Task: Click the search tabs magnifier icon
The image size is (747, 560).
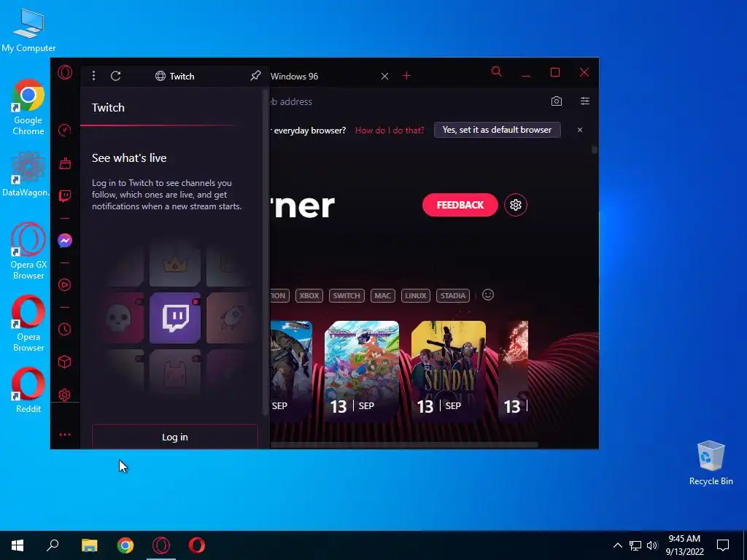Action: pos(496,72)
